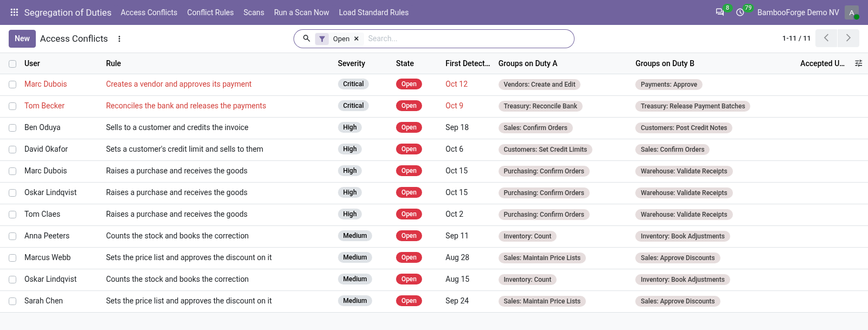Click the filter funnel icon
Image resolution: width=868 pixels, height=330 pixels.
[x=322, y=39]
